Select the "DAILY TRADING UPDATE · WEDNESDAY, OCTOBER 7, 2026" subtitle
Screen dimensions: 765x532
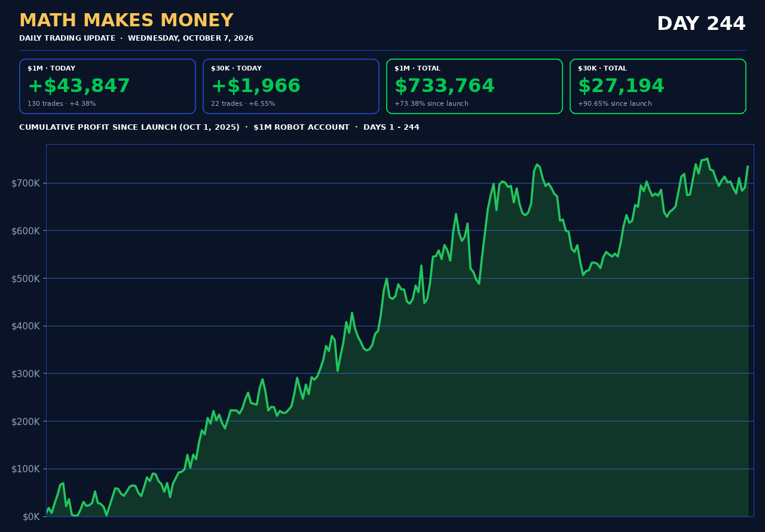coord(136,38)
